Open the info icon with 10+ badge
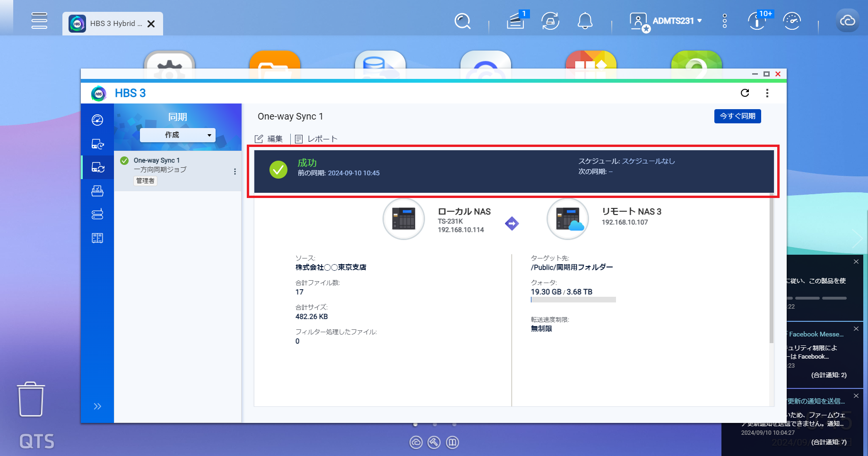 [758, 21]
